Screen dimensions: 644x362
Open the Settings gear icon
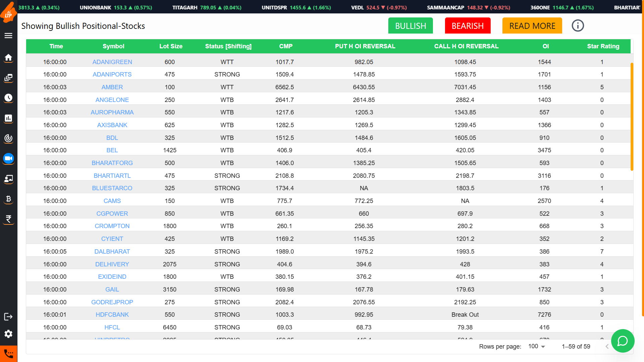point(8,334)
